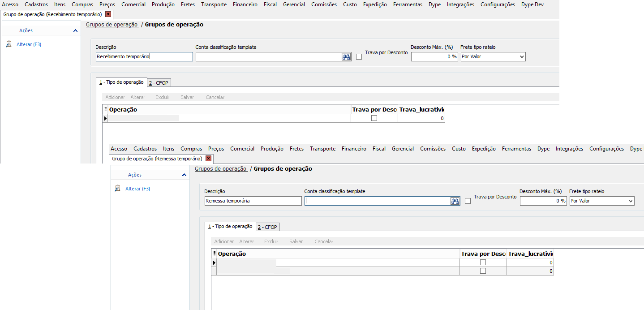Check Trava por Desconto cell in Recebimento temporário table row
Screen dimensions: 644x310
pyautogui.click(x=374, y=118)
